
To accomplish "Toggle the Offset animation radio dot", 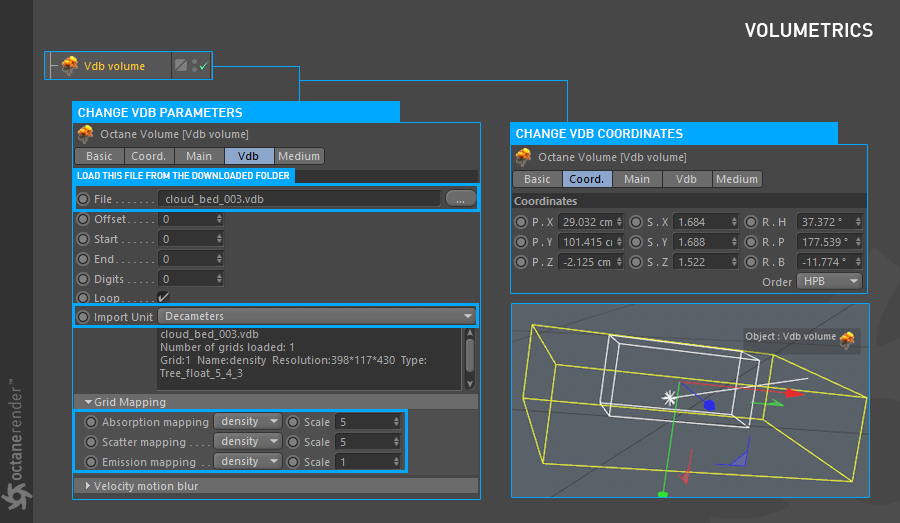I will [x=84, y=219].
